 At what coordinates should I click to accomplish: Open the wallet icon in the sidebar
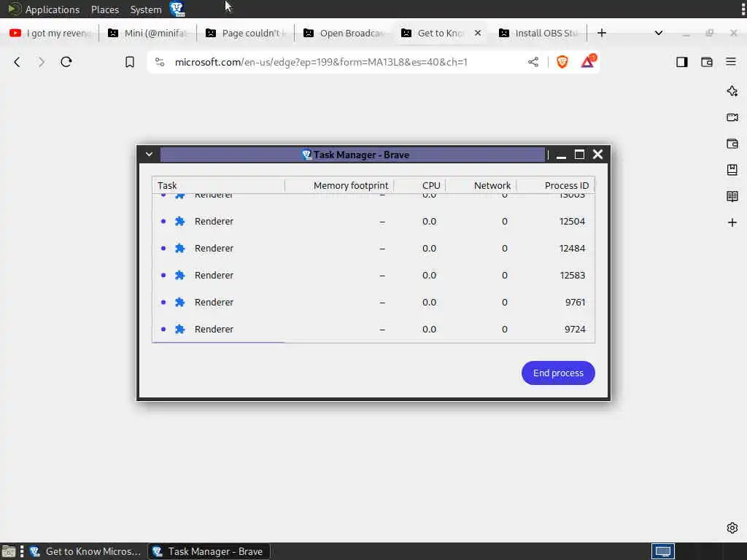point(732,144)
